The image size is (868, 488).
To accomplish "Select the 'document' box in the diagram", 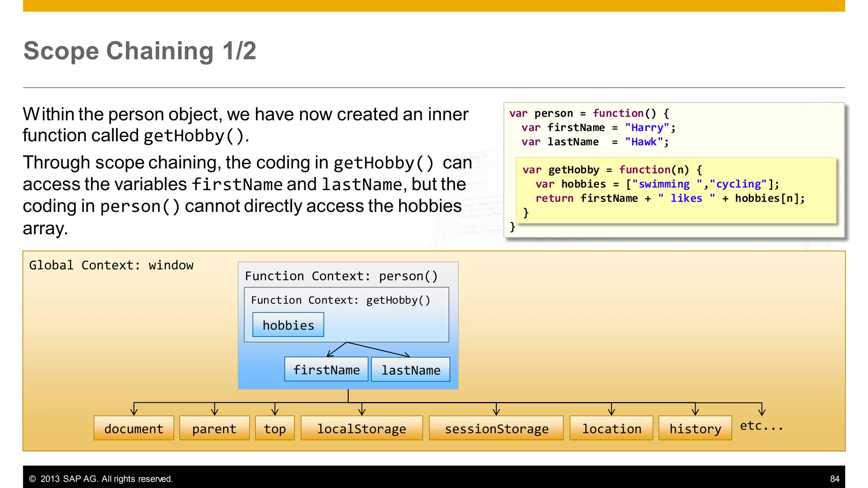I will point(134,428).
